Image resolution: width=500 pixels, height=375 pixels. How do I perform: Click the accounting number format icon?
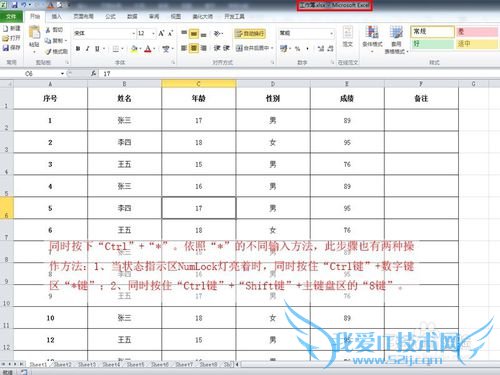coord(283,49)
